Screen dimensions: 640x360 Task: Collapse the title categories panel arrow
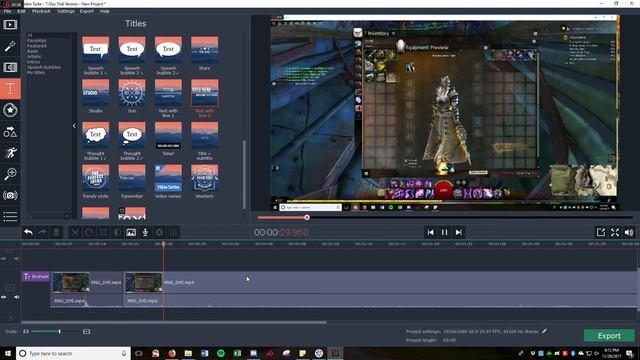pyautogui.click(x=74, y=126)
